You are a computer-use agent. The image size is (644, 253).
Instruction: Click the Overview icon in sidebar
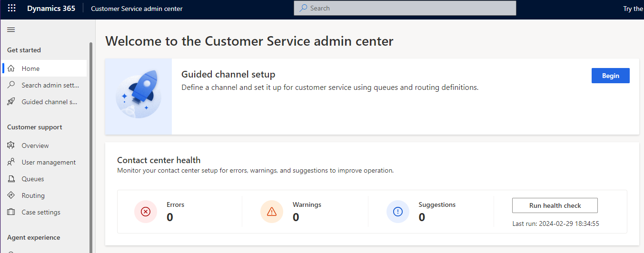pos(11,146)
